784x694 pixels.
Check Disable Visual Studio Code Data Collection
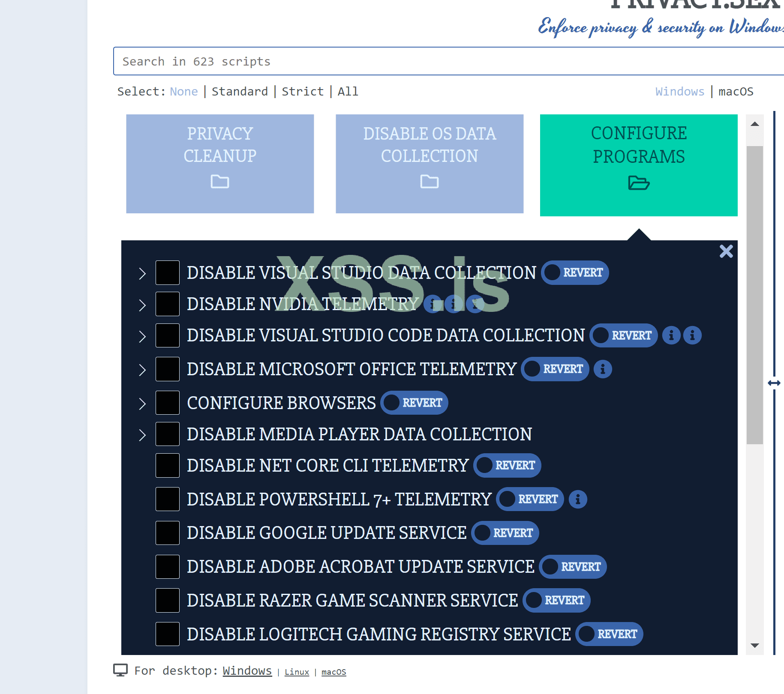click(x=168, y=335)
